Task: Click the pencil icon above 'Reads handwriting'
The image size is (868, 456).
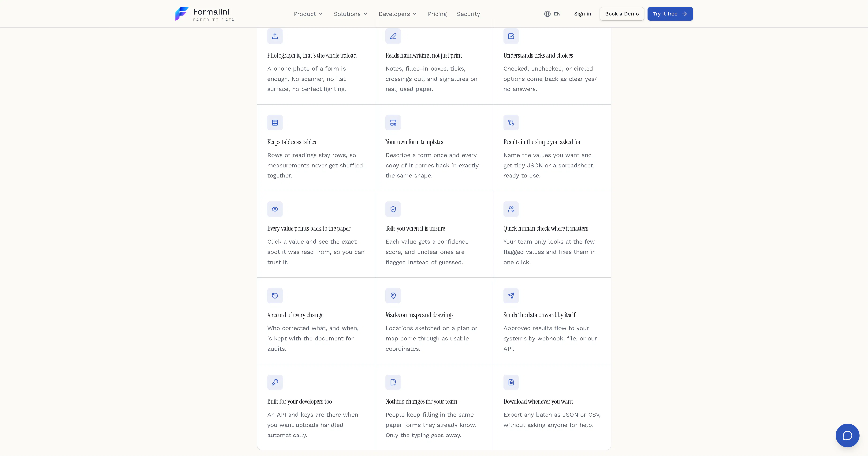Action: coord(393,36)
